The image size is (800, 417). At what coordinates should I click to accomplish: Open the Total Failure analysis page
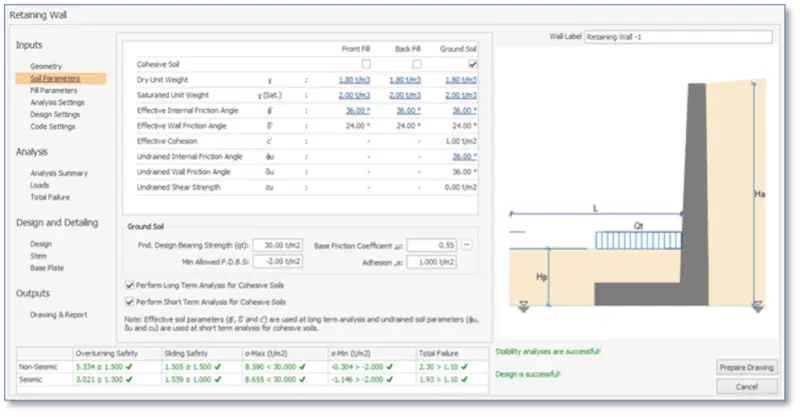[x=50, y=197]
